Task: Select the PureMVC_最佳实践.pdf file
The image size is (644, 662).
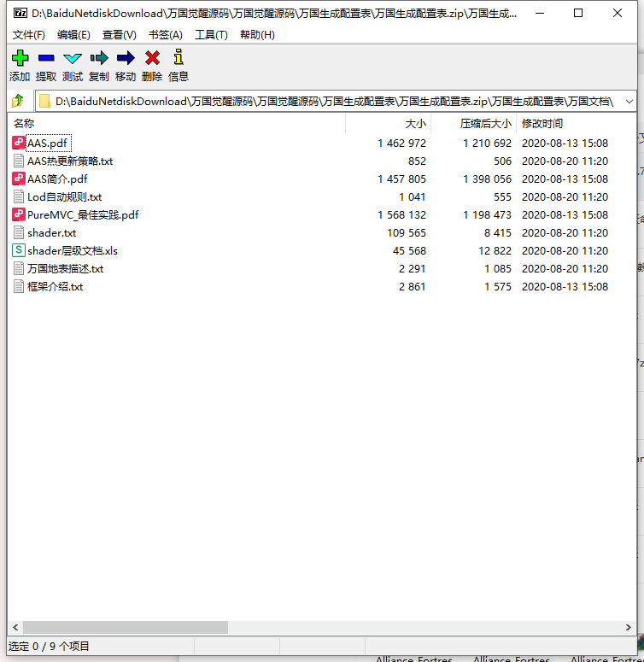Action: 83,215
